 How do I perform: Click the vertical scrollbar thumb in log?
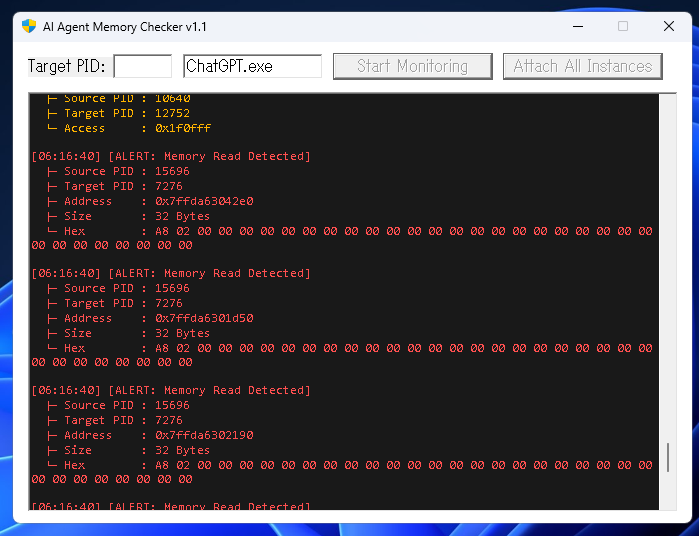click(x=668, y=458)
